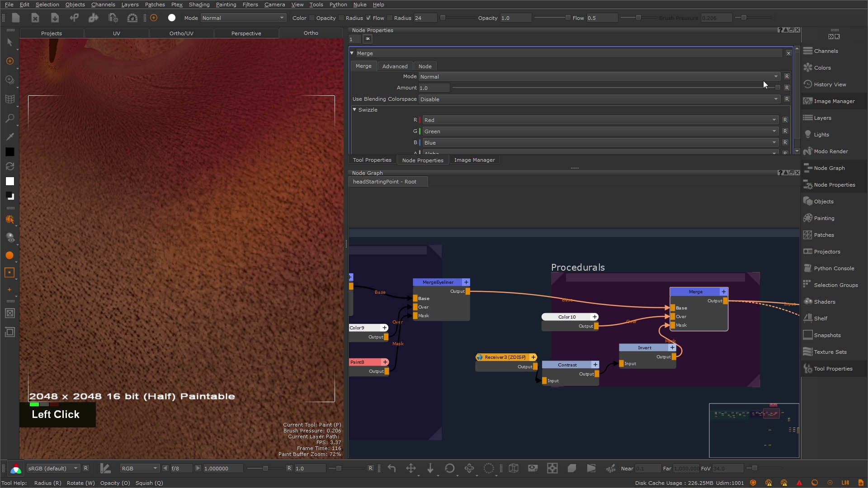The width and height of the screenshot is (868, 488).
Task: Switch to the Perspective view tab
Action: [246, 33]
